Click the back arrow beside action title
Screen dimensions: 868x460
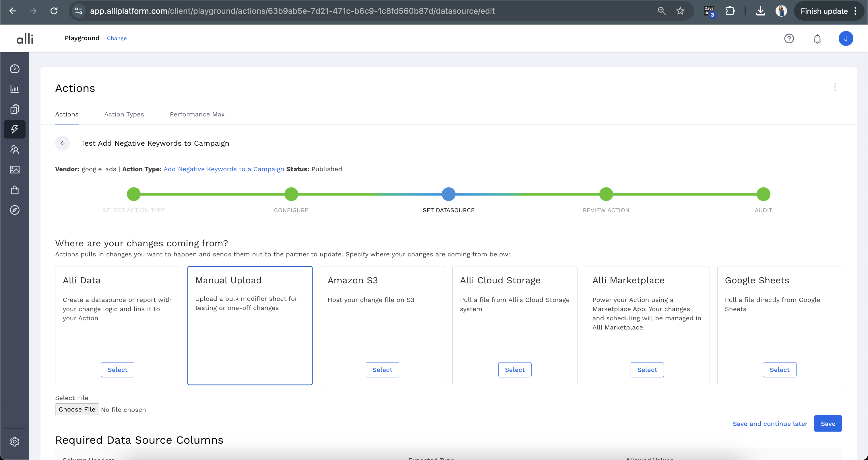[62, 143]
